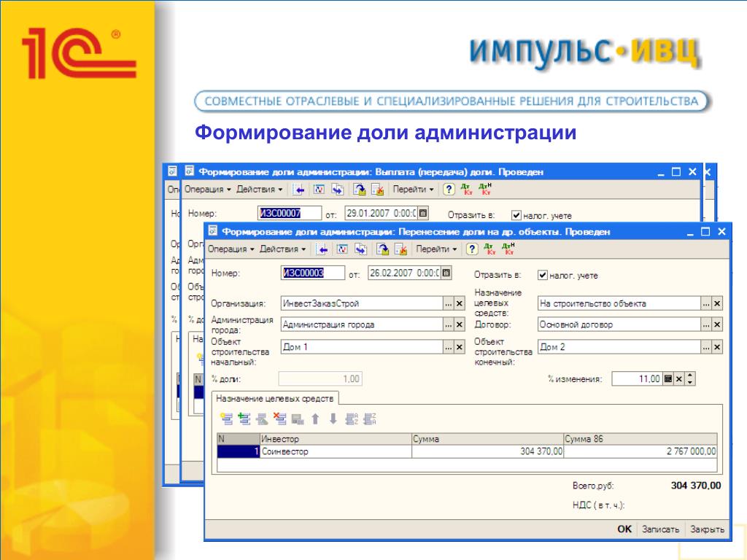Open the Операция menu in the front window
Screen dimensions: 747x560
point(231,249)
